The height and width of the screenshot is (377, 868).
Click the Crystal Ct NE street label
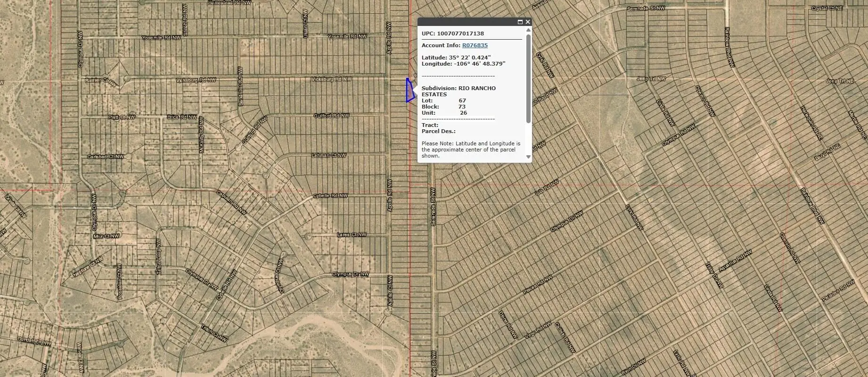827,8
